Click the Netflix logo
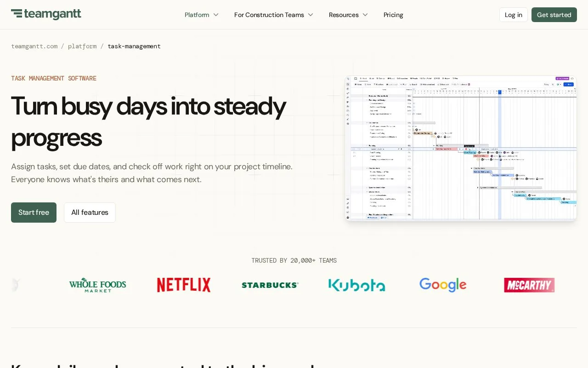The width and height of the screenshot is (588, 368). coord(184,285)
